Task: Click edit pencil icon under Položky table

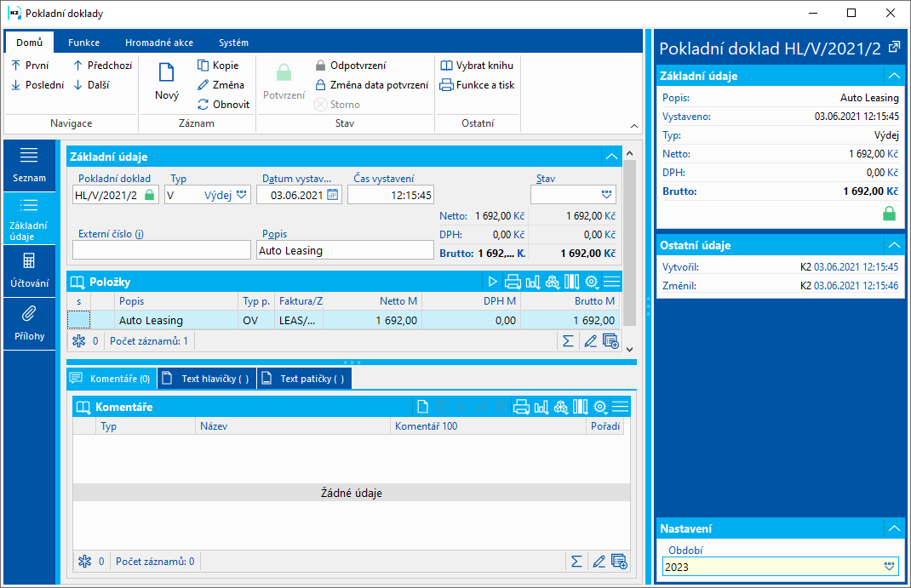Action: (590, 341)
